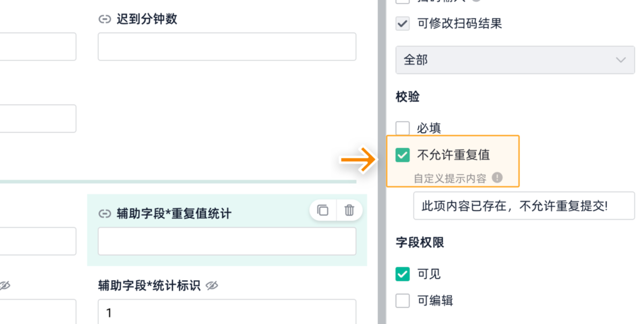Edit the 此项内容已存在 prompt text field
The width and height of the screenshot is (644, 324).
pyautogui.click(x=523, y=206)
